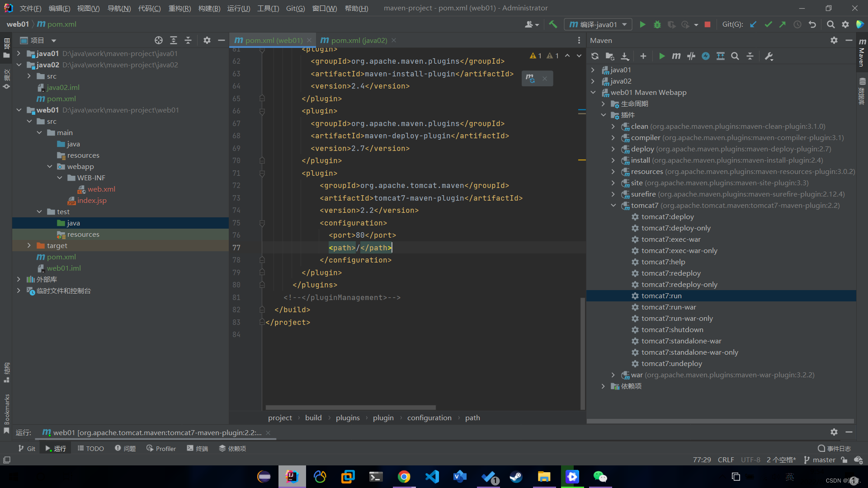Run the selected configuration
This screenshot has width=868, height=488.
(x=642, y=24)
